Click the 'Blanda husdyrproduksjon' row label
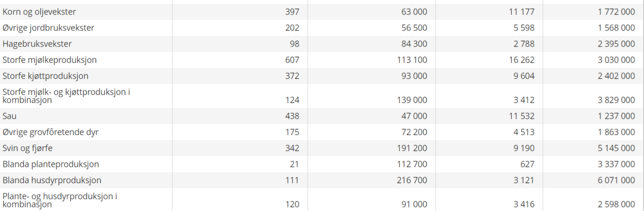 [x=52, y=181]
